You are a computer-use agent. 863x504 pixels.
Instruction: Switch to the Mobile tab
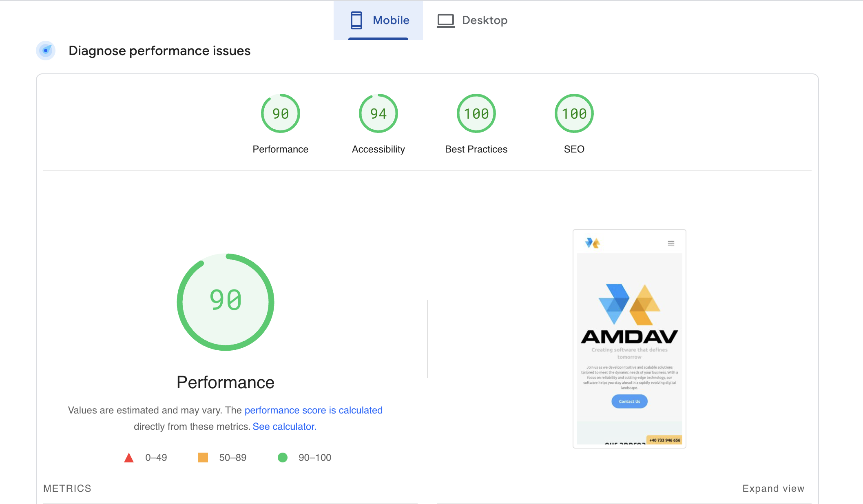[390, 20]
